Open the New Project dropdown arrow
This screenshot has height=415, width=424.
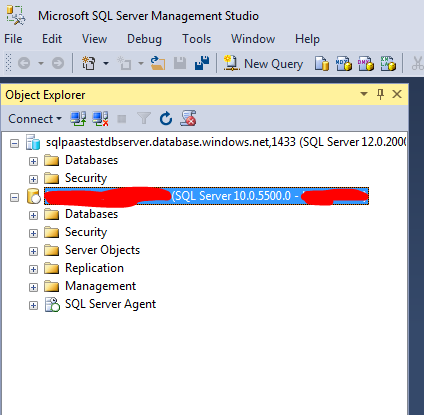(106, 63)
